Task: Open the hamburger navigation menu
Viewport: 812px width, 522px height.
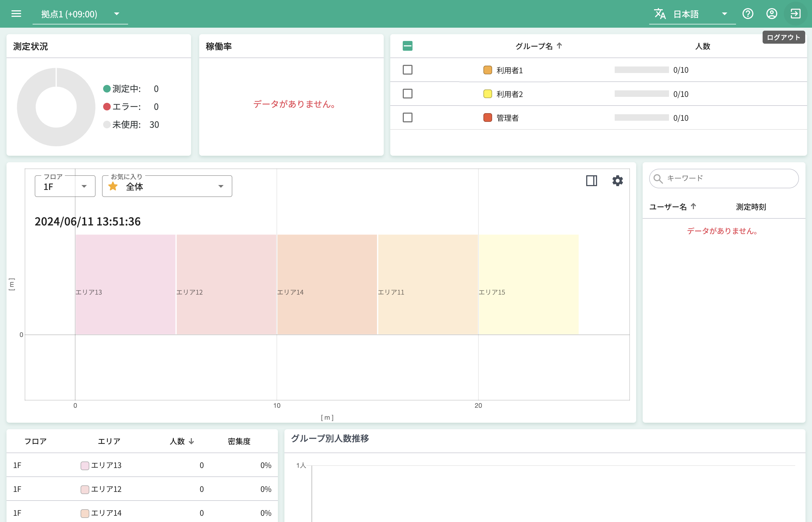Action: [16, 14]
